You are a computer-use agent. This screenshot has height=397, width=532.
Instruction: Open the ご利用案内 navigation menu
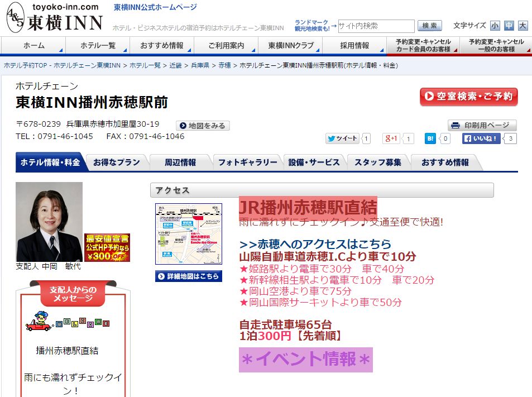[226, 45]
